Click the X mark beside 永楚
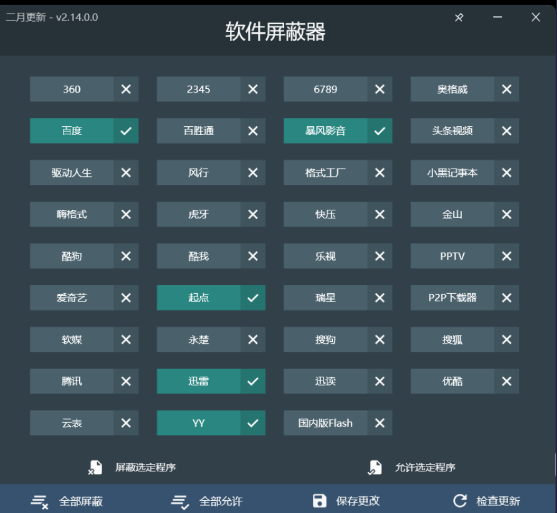Image resolution: width=557 pixels, height=513 pixels. pos(253,340)
